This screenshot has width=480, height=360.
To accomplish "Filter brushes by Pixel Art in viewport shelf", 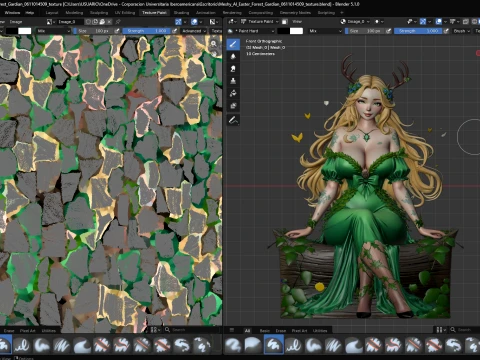I will [299, 331].
